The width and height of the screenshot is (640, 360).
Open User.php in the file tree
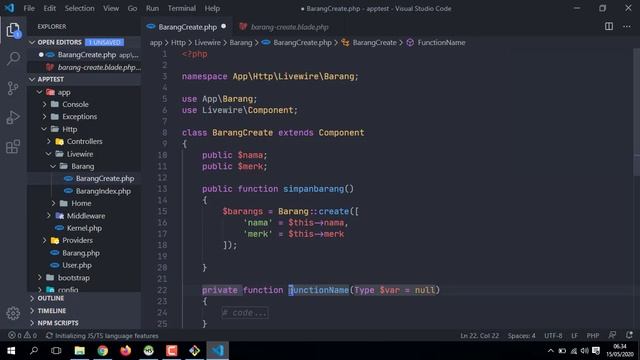(84, 265)
